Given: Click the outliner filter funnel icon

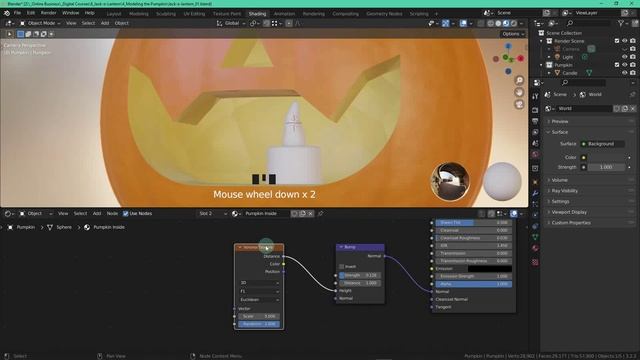Looking at the screenshot, I should click(621, 24).
